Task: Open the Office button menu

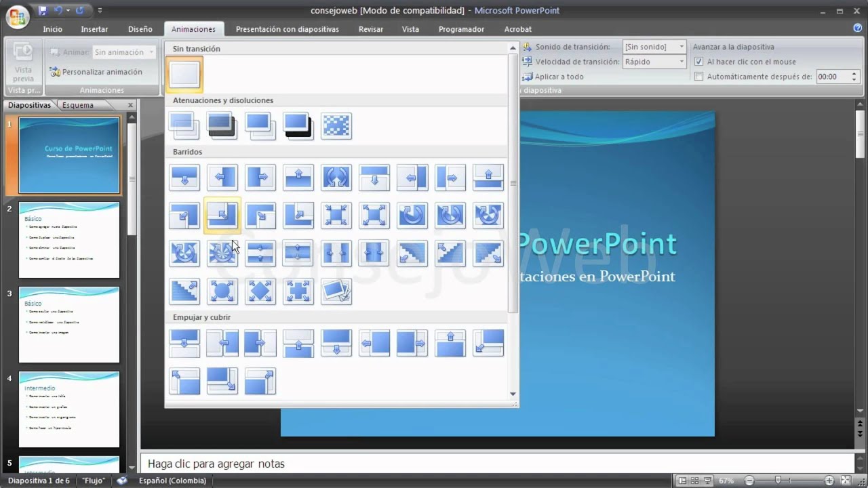Action: (x=18, y=17)
